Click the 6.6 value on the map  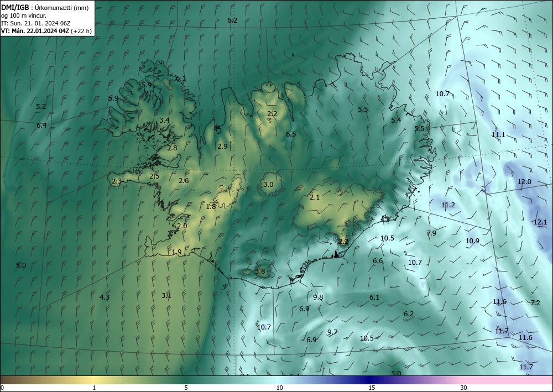pos(378,261)
